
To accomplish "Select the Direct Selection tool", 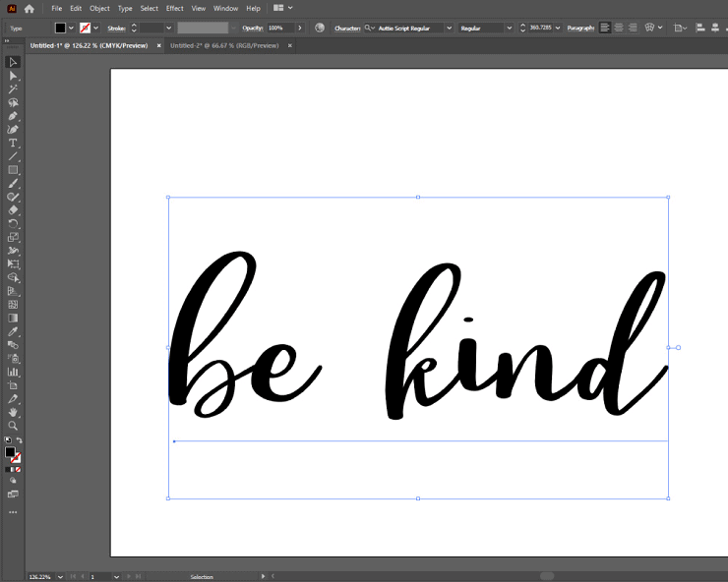I will tap(13, 76).
